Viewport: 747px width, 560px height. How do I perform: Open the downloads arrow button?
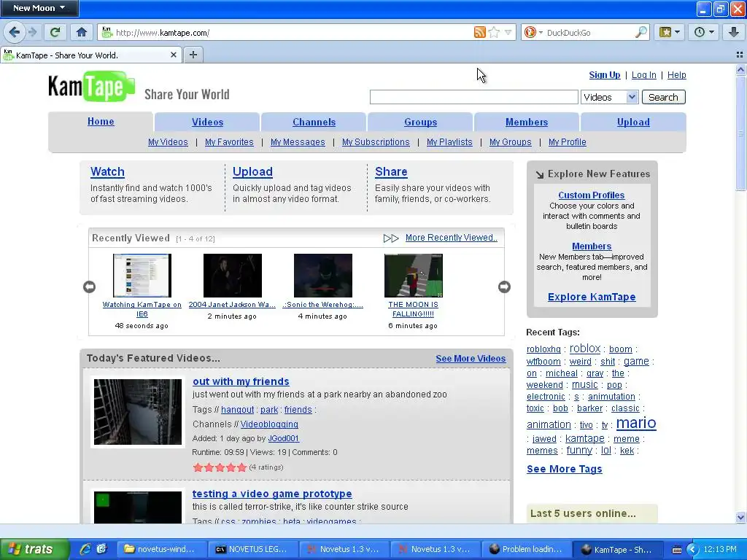pyautogui.click(x=733, y=32)
